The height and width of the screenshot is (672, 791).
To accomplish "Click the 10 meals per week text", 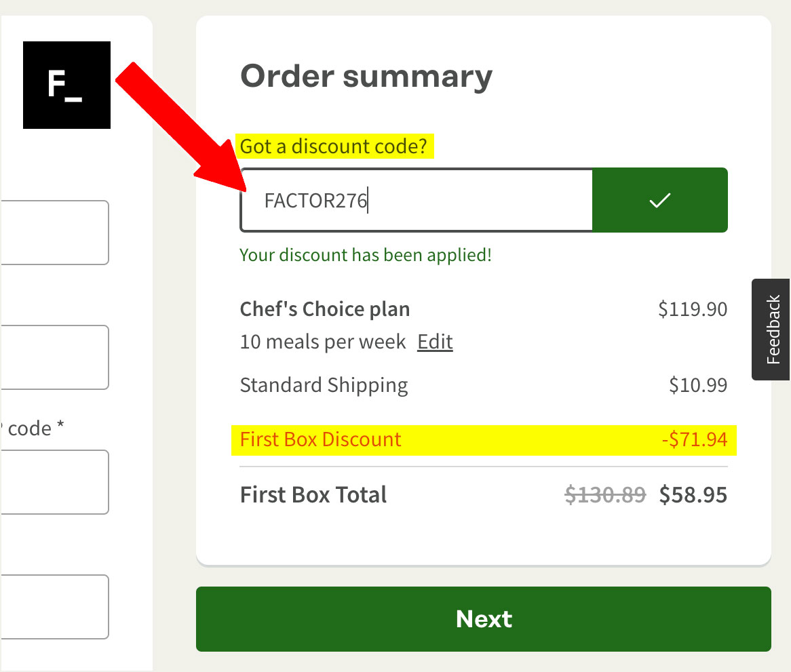I will click(323, 342).
